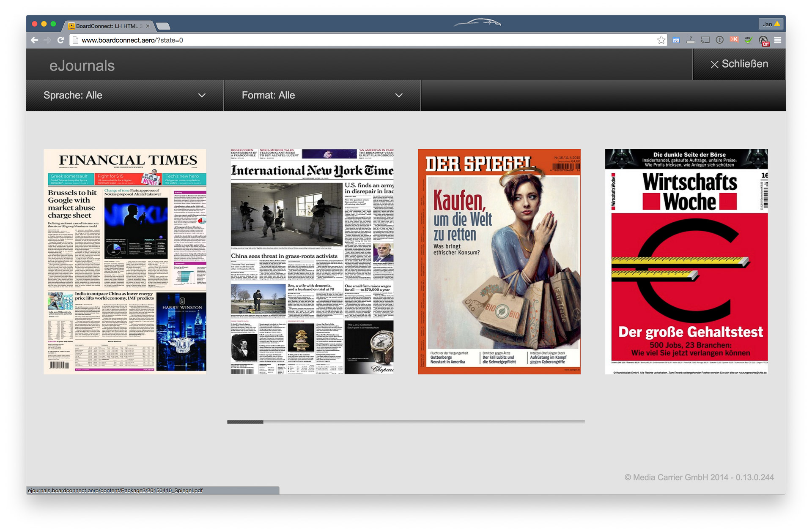The image size is (812, 532).
Task: Select the BoardConnect: LH HTML tab
Action: pyautogui.click(x=109, y=26)
